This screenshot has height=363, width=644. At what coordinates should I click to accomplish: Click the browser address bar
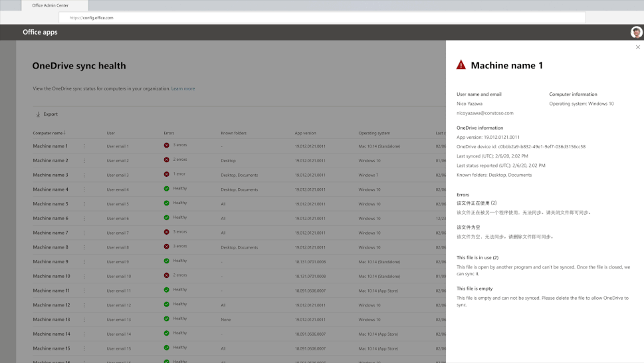tap(319, 18)
